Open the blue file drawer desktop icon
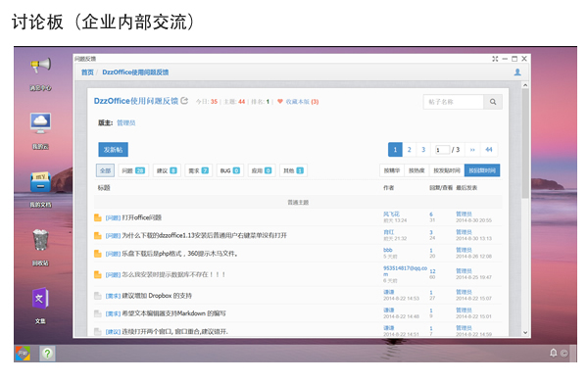The width and height of the screenshot is (588, 382). pos(40,182)
